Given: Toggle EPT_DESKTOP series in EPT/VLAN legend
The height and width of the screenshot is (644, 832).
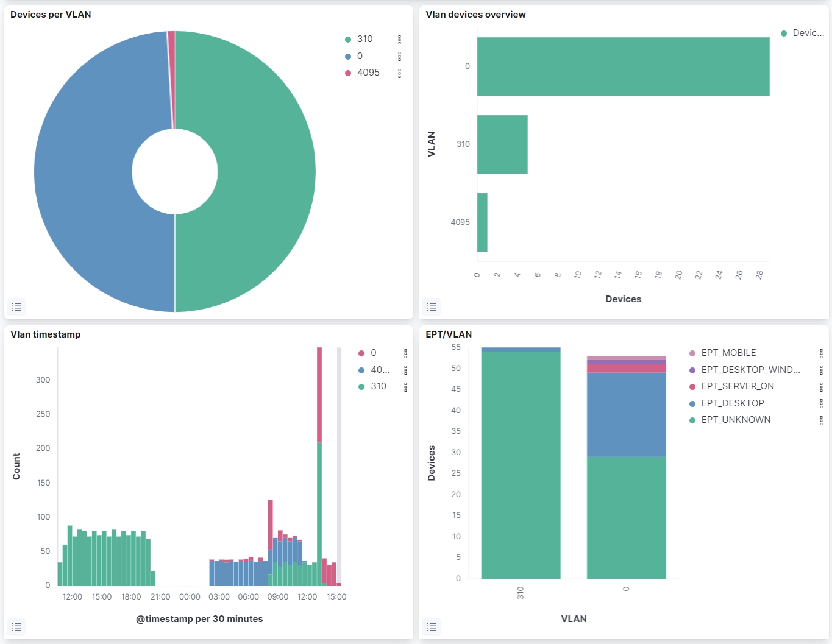Looking at the screenshot, I should pyautogui.click(x=732, y=403).
